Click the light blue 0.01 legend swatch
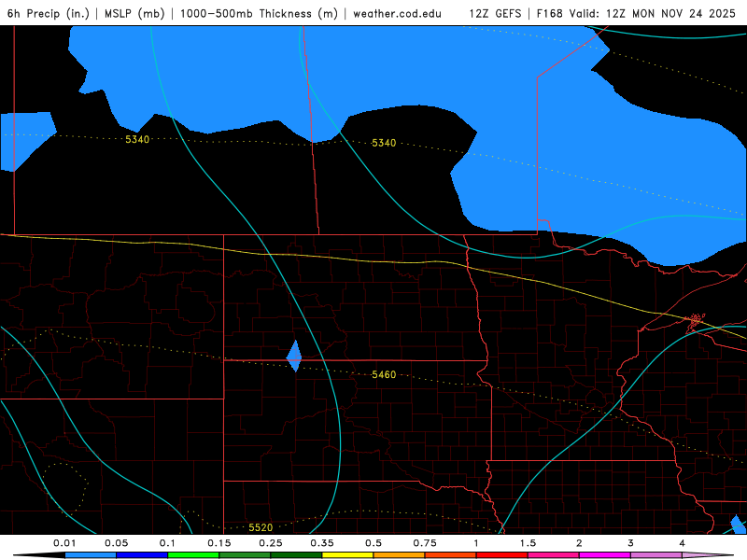The width and height of the screenshot is (747, 560). tap(91, 555)
